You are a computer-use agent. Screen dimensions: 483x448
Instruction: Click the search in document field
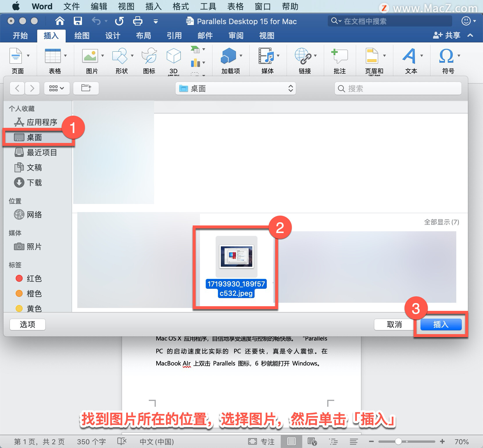tap(390, 21)
